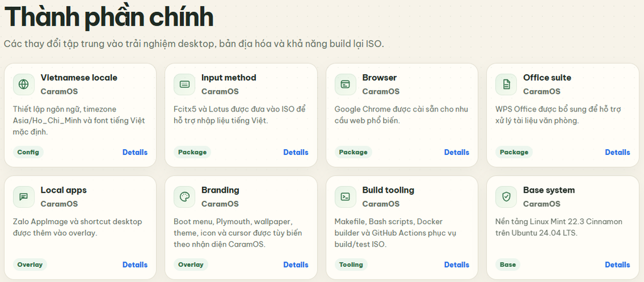Click the Overlay tag on Branding card
Screen dimensions: 644x282
pyautogui.click(x=191, y=265)
